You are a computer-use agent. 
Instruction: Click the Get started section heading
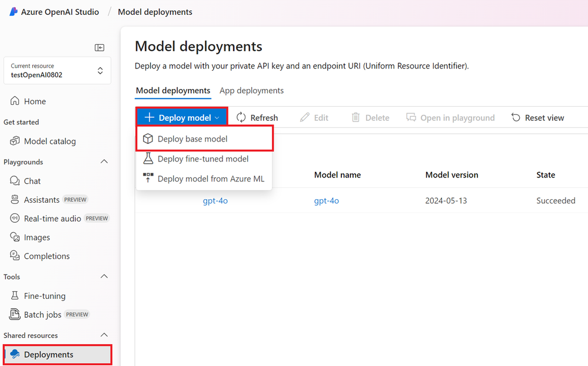pos(21,122)
